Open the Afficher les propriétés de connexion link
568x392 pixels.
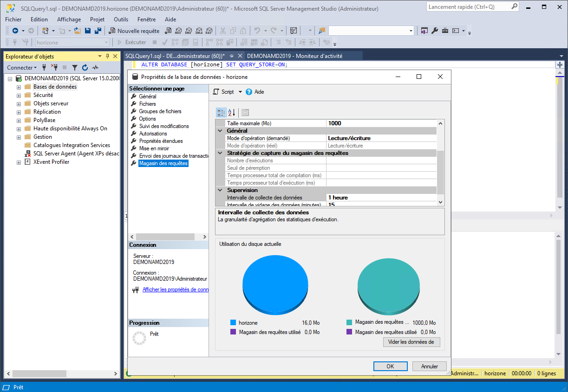point(175,289)
